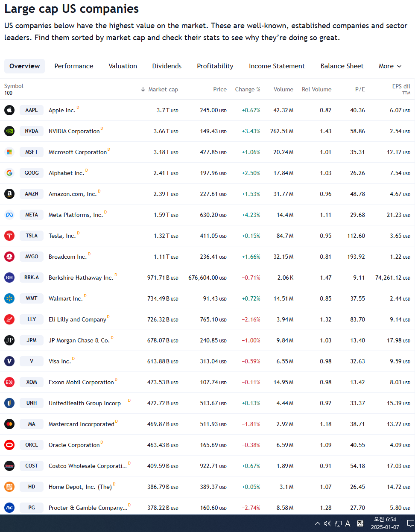Switch to the Performance tab

tap(74, 66)
